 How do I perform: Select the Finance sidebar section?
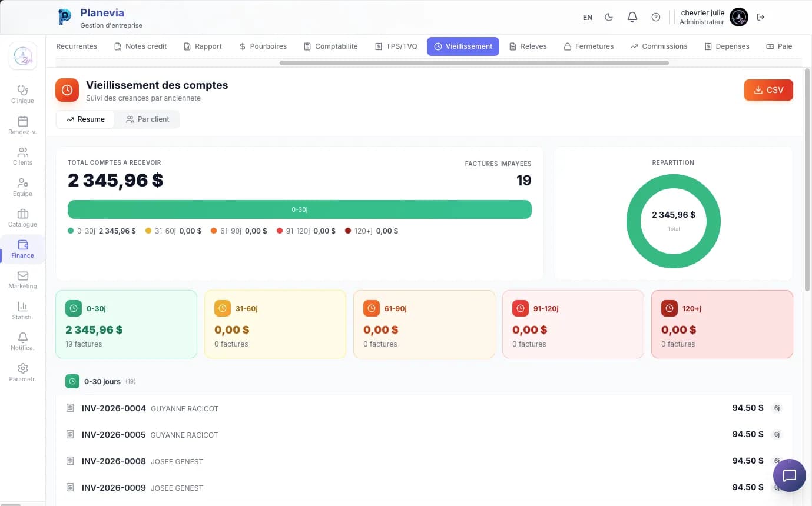pos(22,249)
